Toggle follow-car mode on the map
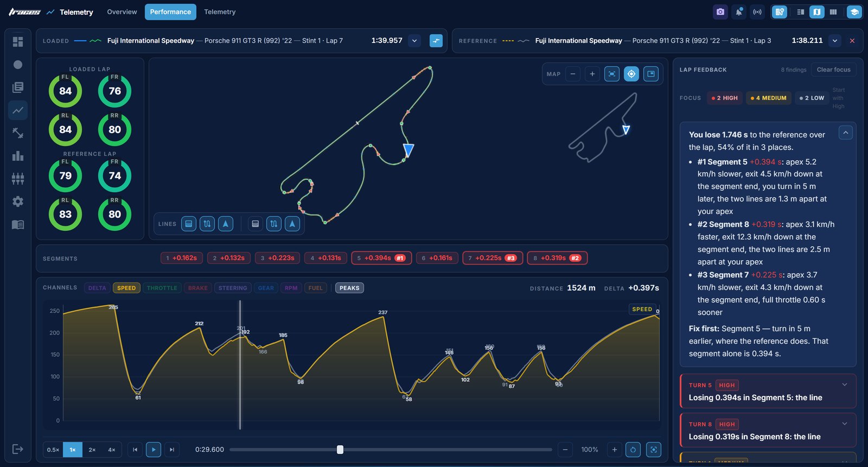Screen dimensions: 868x467 point(631,74)
